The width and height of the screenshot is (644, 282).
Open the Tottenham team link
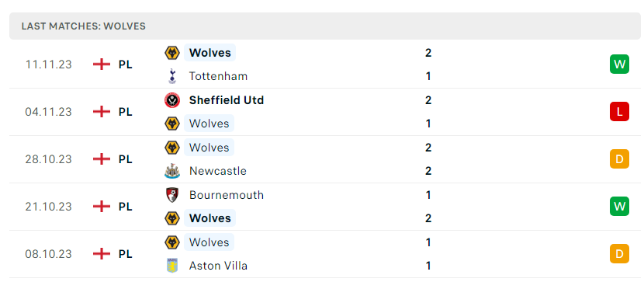click(218, 76)
